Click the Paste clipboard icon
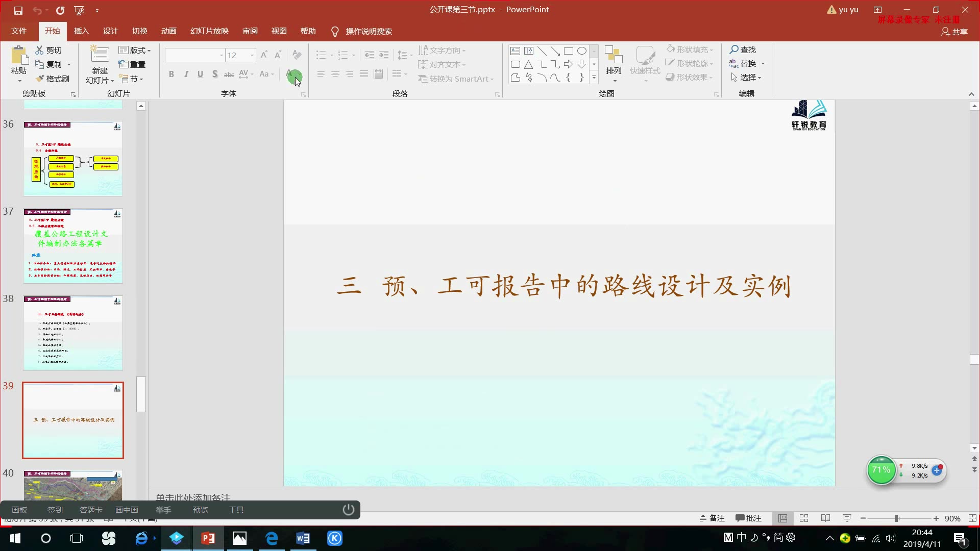980x551 pixels. click(x=19, y=55)
